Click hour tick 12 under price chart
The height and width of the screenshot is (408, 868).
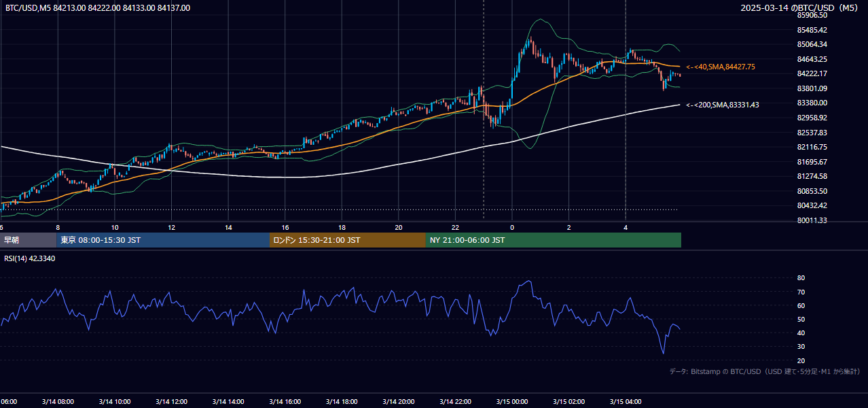click(171, 227)
